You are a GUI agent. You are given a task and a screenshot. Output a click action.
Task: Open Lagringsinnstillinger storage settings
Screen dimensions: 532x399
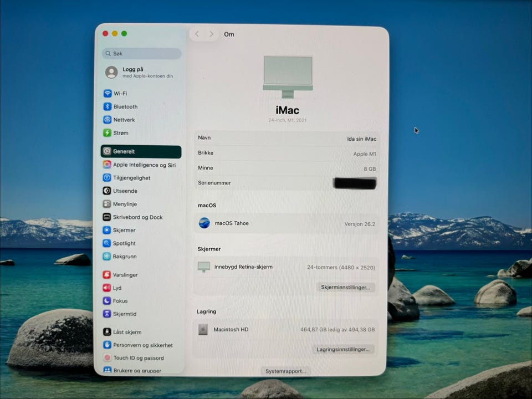pos(343,349)
